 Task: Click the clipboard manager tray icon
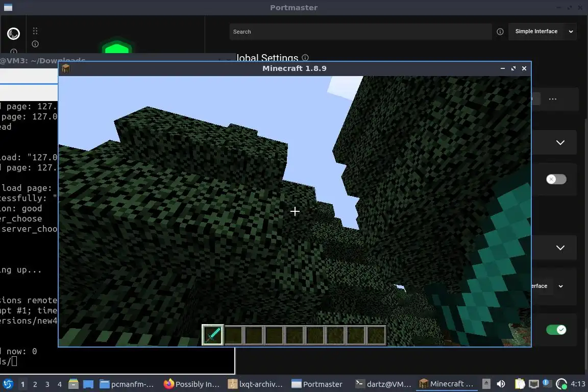pyautogui.click(x=520, y=384)
